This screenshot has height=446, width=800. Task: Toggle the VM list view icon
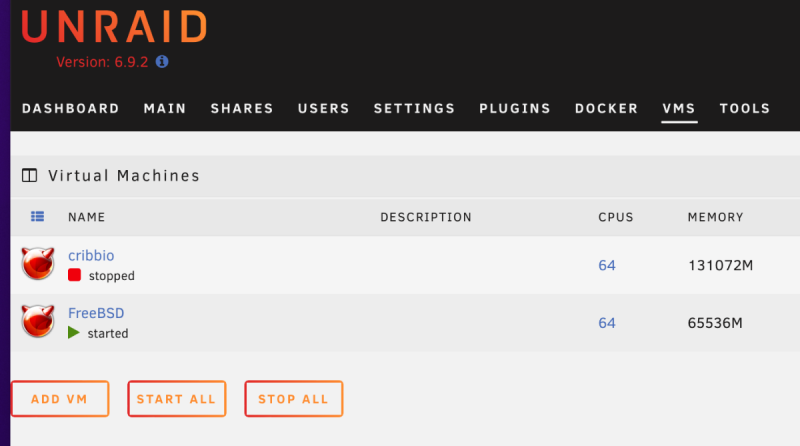click(37, 217)
